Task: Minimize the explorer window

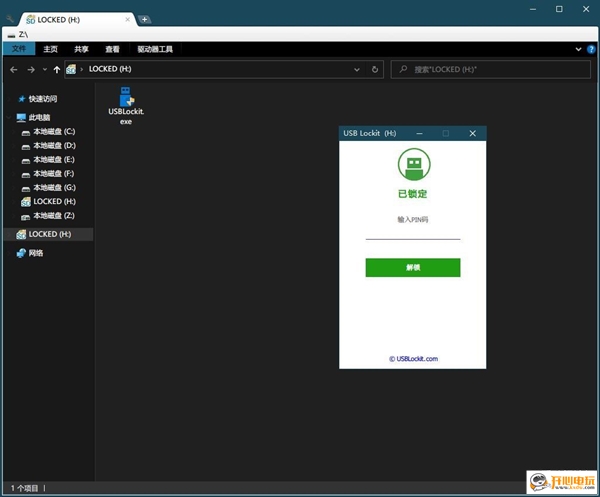Action: 533,9
